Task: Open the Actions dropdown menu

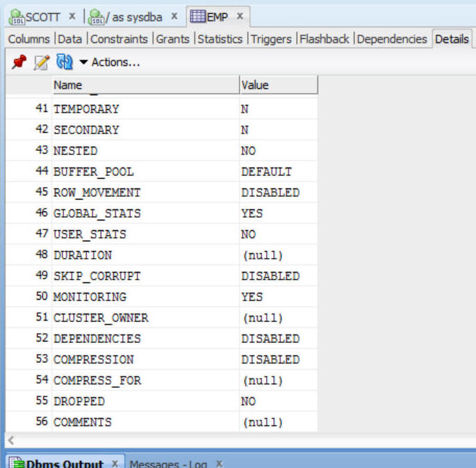Action: (x=110, y=63)
